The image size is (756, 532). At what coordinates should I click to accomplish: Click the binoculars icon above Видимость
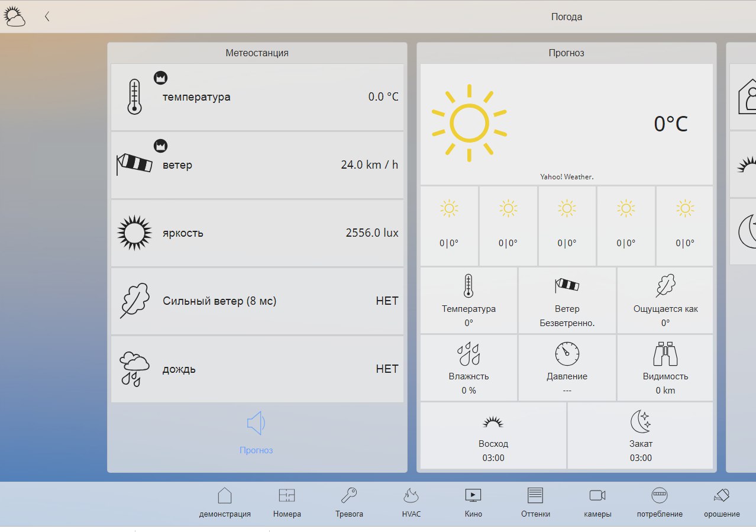click(x=665, y=353)
